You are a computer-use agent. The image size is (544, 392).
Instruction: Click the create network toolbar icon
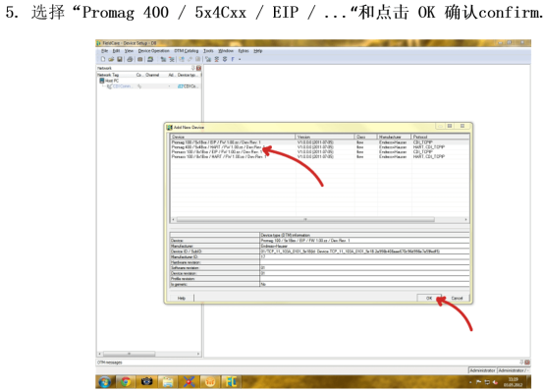(208, 59)
